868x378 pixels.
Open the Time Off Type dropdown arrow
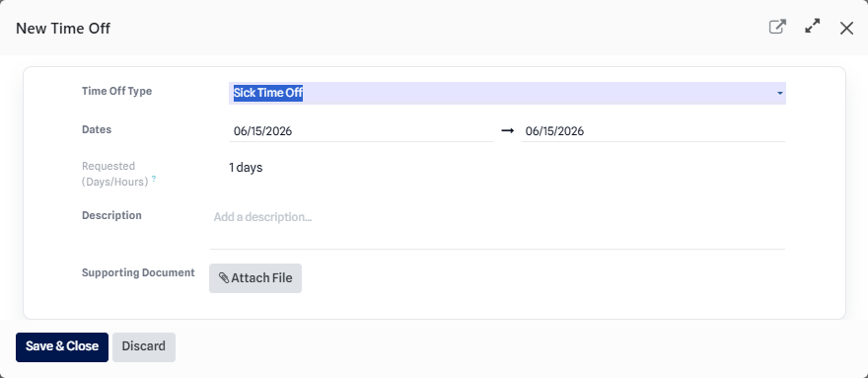point(780,93)
